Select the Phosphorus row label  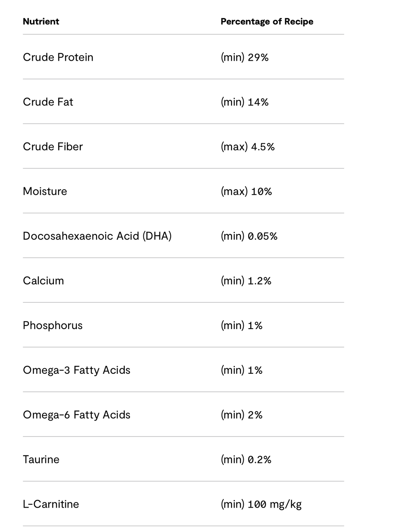[53, 326]
